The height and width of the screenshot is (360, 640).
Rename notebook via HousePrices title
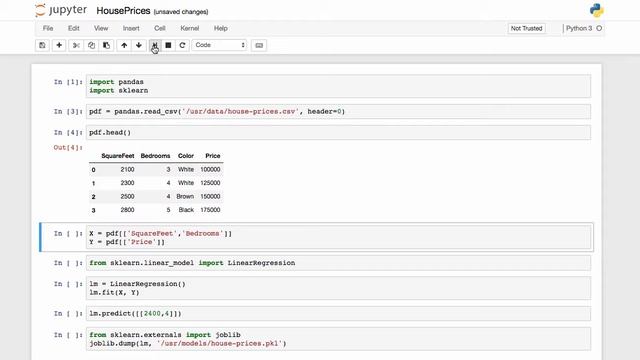123,11
